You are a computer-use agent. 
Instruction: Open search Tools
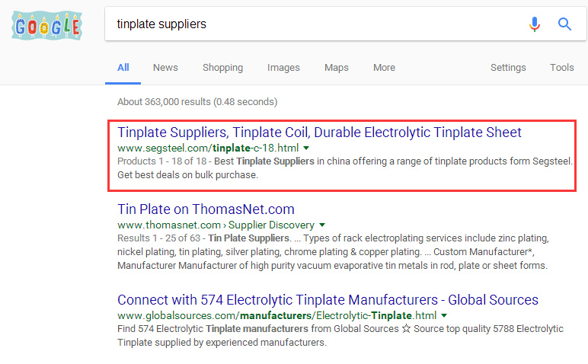562,68
